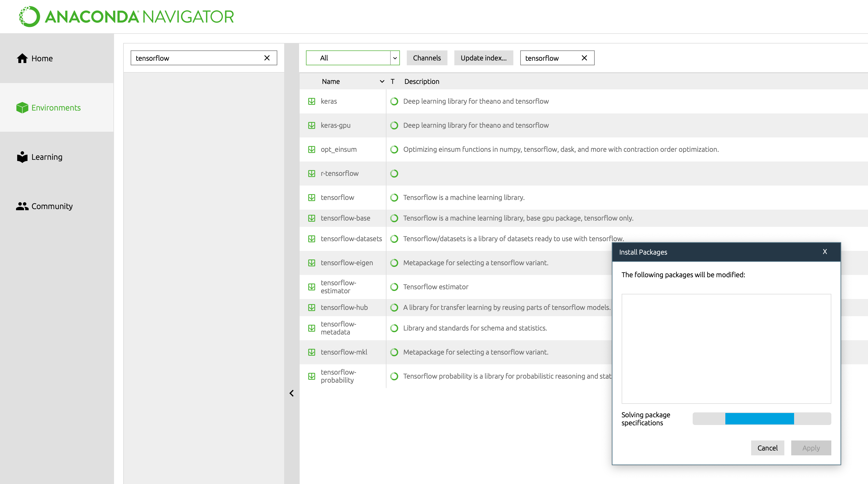Click the tensorflow-mkl type circle icon
The image size is (868, 484).
click(394, 352)
